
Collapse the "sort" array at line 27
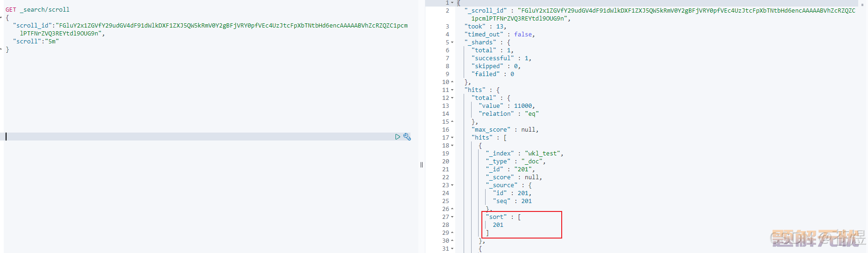click(452, 217)
